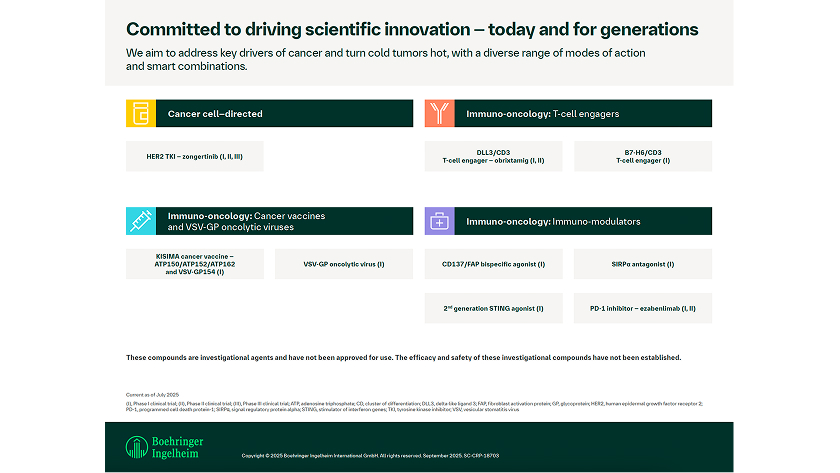
Task: Click the B7-H6/CD3 T-cell engager box
Action: (x=643, y=156)
